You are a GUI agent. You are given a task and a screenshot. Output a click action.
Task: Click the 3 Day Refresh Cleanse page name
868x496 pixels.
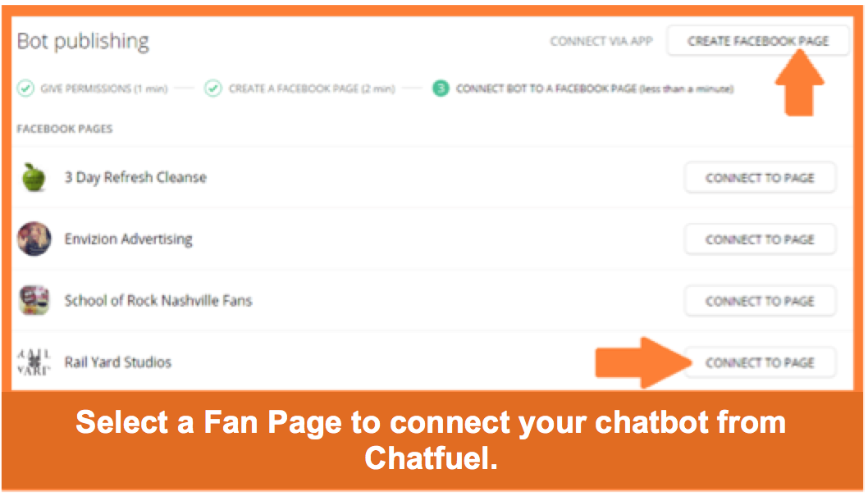click(135, 177)
